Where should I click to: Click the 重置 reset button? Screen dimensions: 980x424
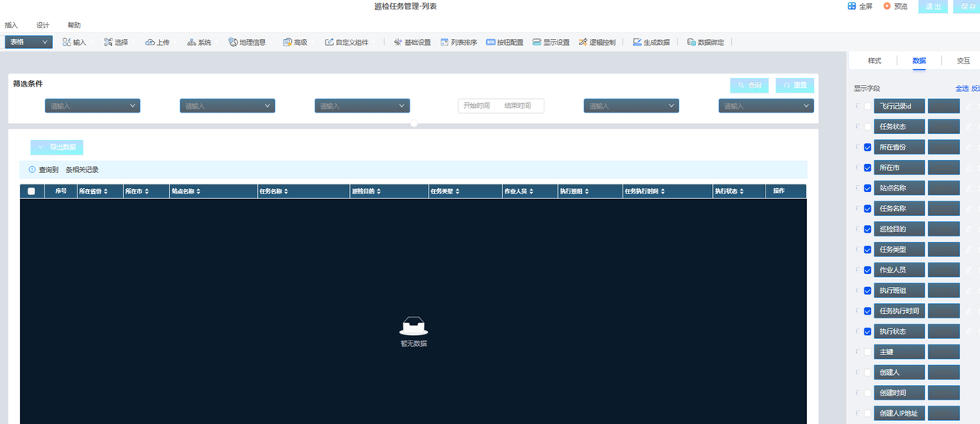795,85
